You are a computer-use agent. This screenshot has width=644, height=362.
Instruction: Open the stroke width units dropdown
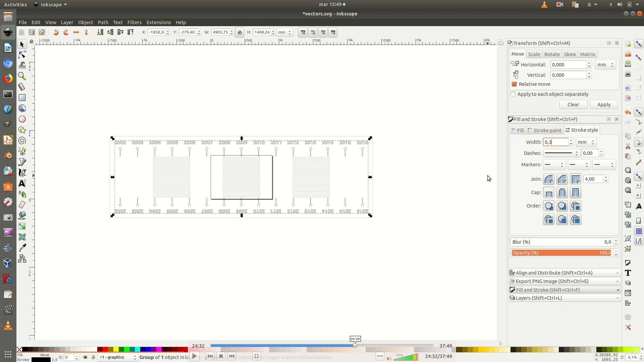point(586,142)
